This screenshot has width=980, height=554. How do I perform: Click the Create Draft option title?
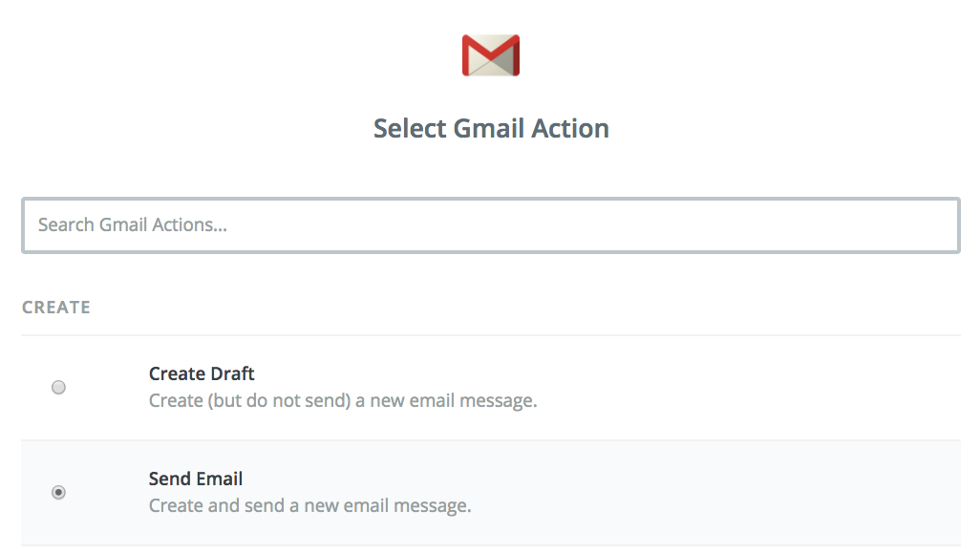coord(202,373)
